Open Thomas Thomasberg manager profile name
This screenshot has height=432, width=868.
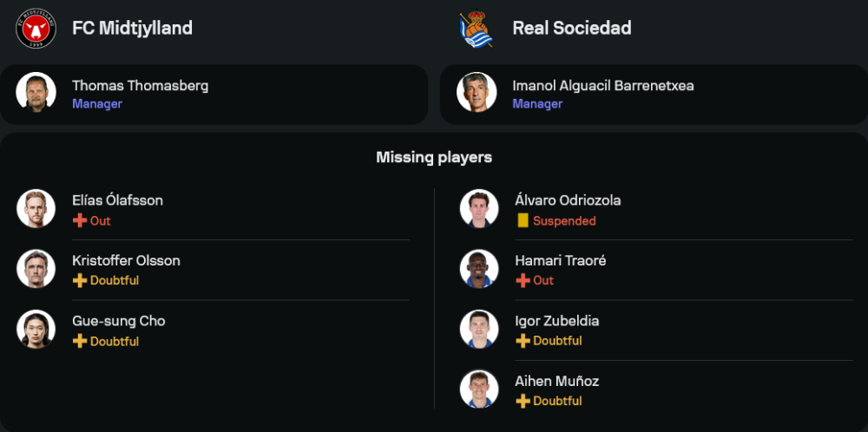pos(140,86)
